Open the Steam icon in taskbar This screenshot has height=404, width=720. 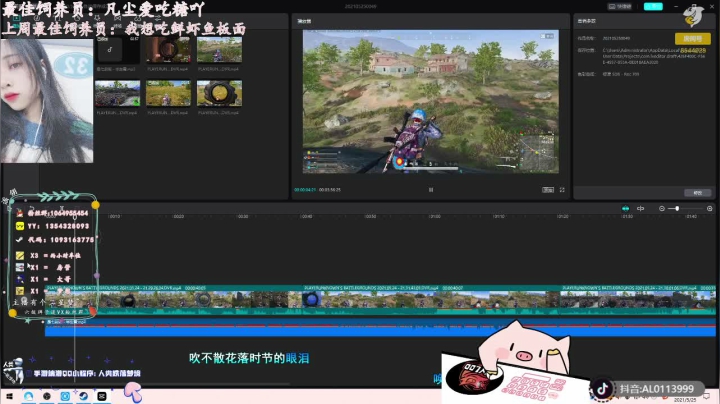pyautogui.click(x=84, y=396)
